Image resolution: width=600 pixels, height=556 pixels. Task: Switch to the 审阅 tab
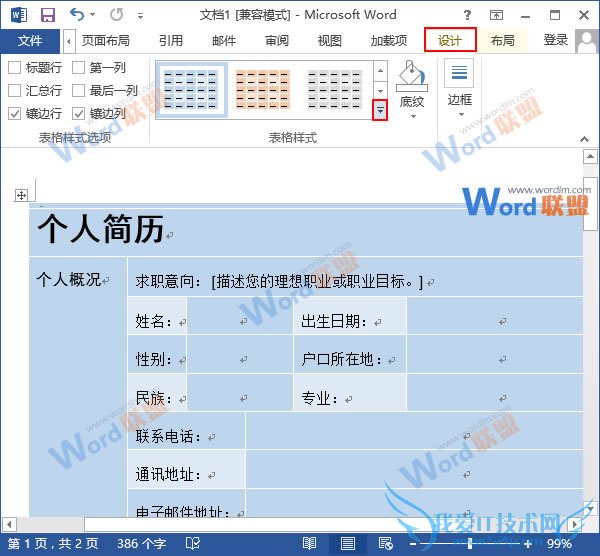click(x=277, y=40)
